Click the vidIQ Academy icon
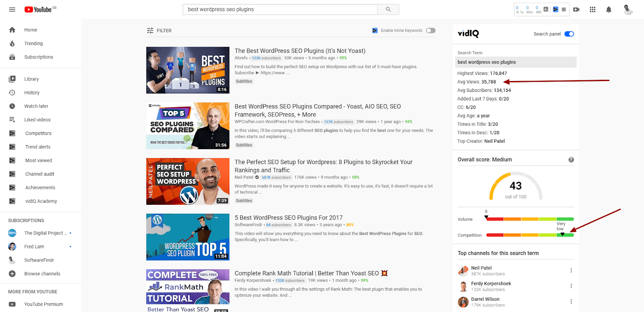This screenshot has height=312, width=644. [12, 201]
